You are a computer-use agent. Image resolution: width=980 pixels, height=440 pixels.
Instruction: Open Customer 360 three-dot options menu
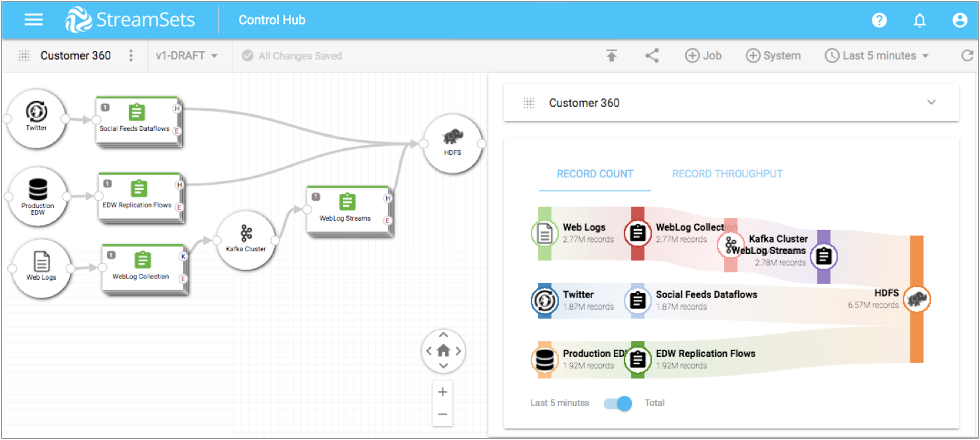pos(131,56)
